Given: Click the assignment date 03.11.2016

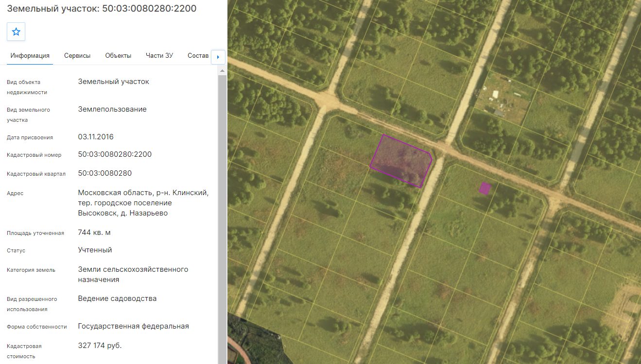Looking at the screenshot, I should click(96, 137).
